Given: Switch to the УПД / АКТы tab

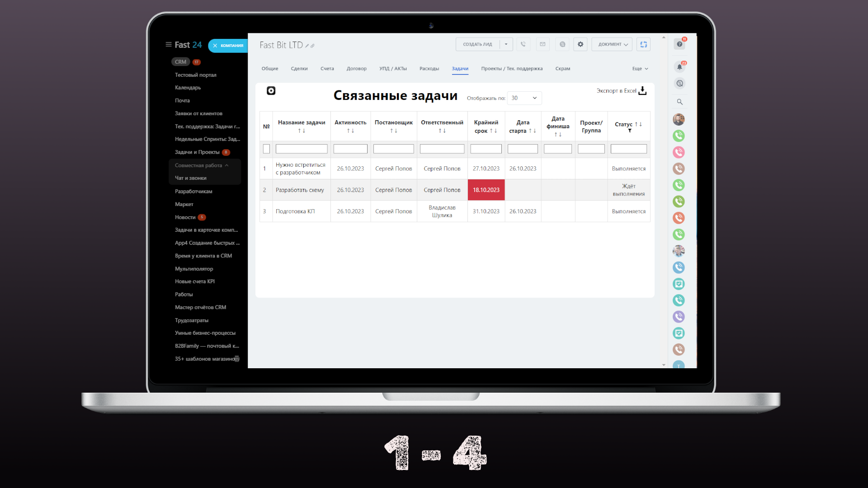Looking at the screenshot, I should (393, 69).
